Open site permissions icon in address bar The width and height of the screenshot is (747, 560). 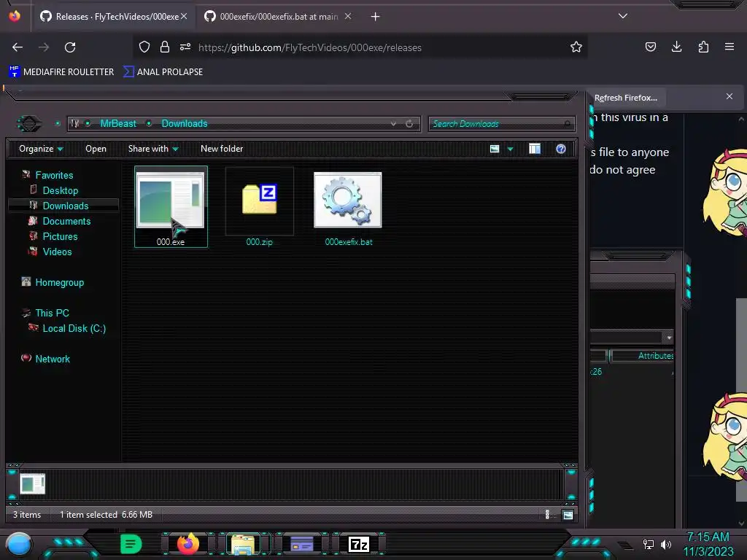pos(185,47)
